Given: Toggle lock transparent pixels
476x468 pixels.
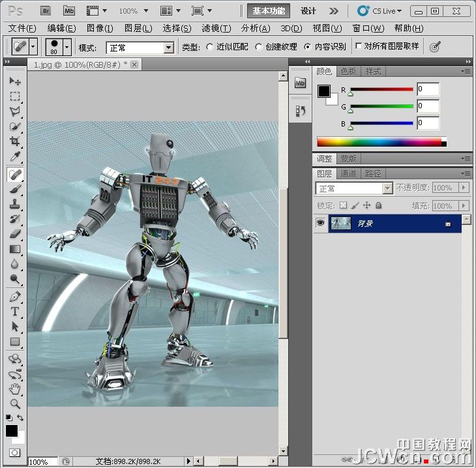Looking at the screenshot, I should click(x=344, y=205).
